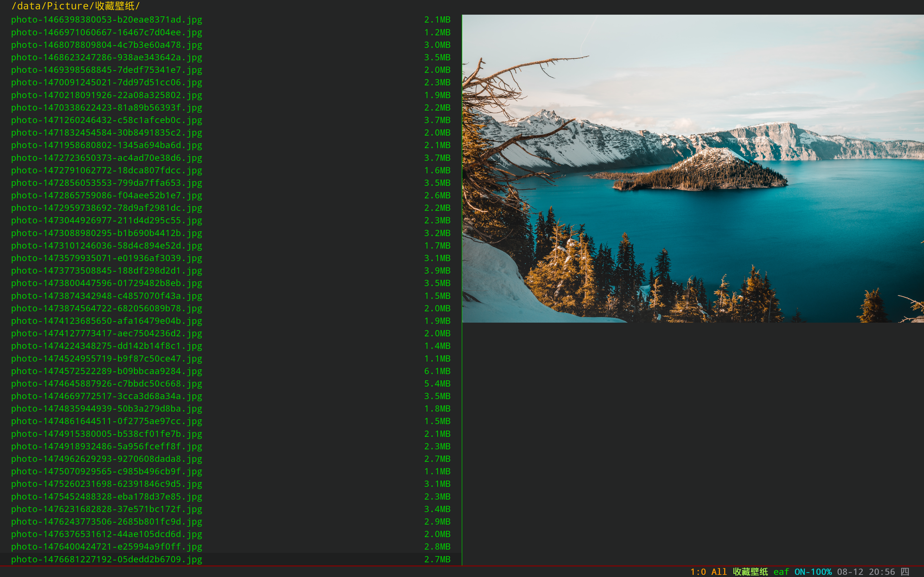Image resolution: width=924 pixels, height=577 pixels.
Task: Click photo-1474572522289-b09bbcaa9284.jpg filename
Action: click(107, 371)
